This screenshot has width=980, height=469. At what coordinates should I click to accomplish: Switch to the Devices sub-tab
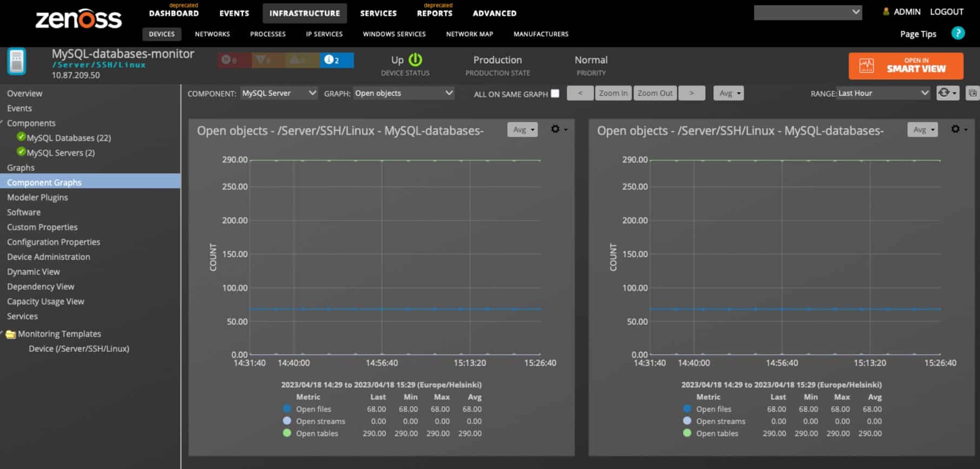tap(162, 33)
